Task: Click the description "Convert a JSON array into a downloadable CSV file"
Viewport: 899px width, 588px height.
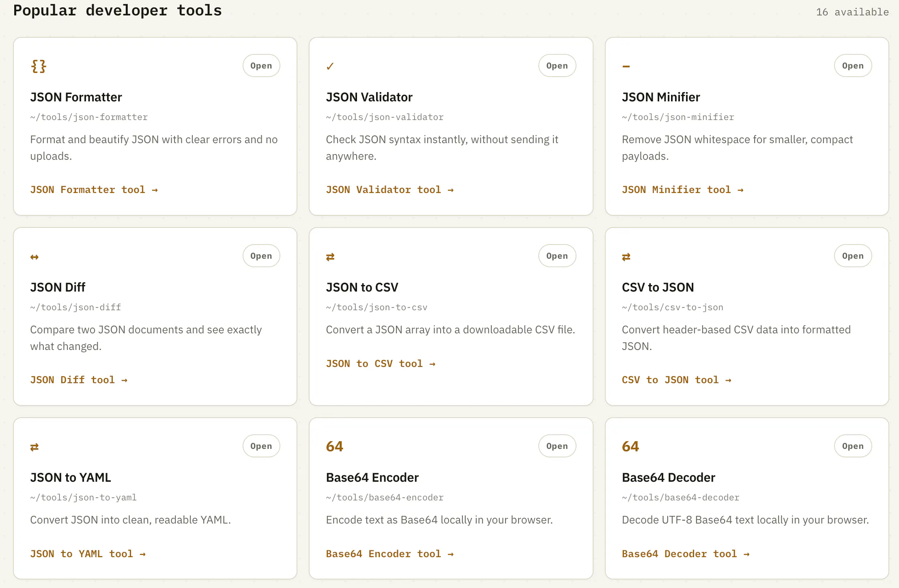Action: [x=450, y=330]
